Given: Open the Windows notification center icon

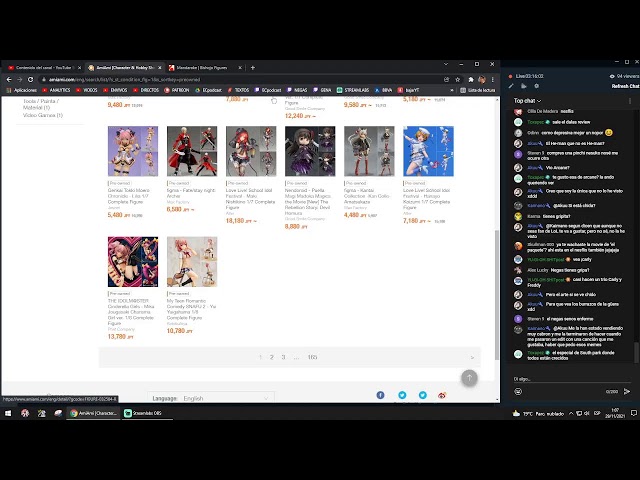Looking at the screenshot, I should [x=633, y=413].
